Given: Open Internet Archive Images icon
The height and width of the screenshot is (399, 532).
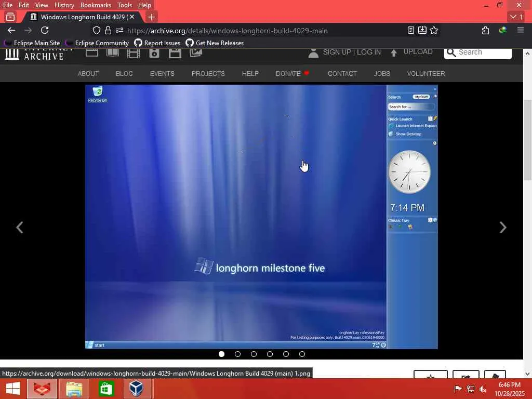Looking at the screenshot, I should 196,52.
